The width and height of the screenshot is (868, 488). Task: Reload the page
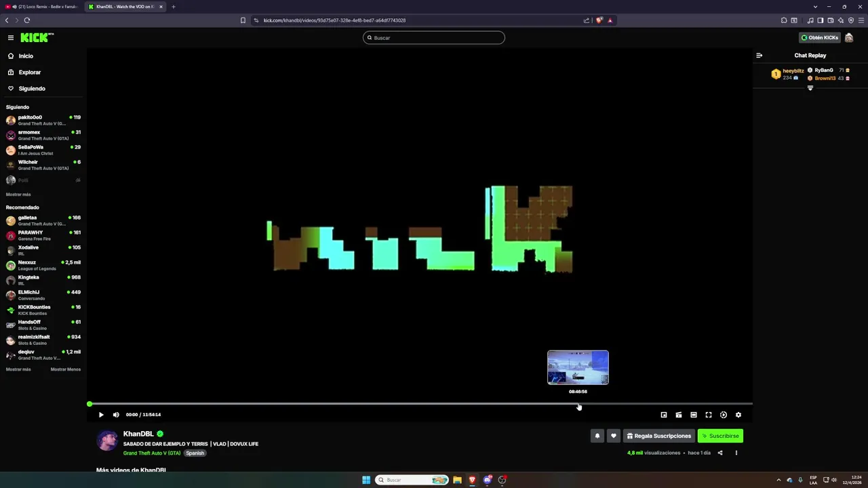pos(27,20)
